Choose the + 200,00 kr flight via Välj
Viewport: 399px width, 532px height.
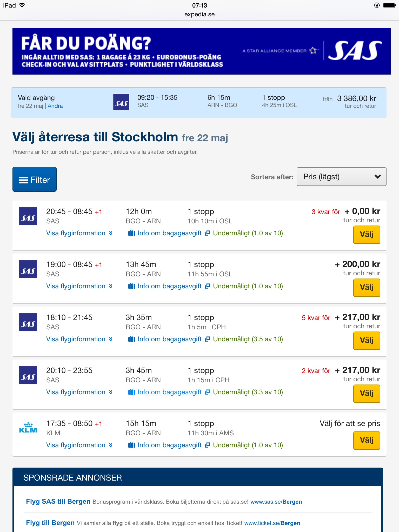point(367,288)
